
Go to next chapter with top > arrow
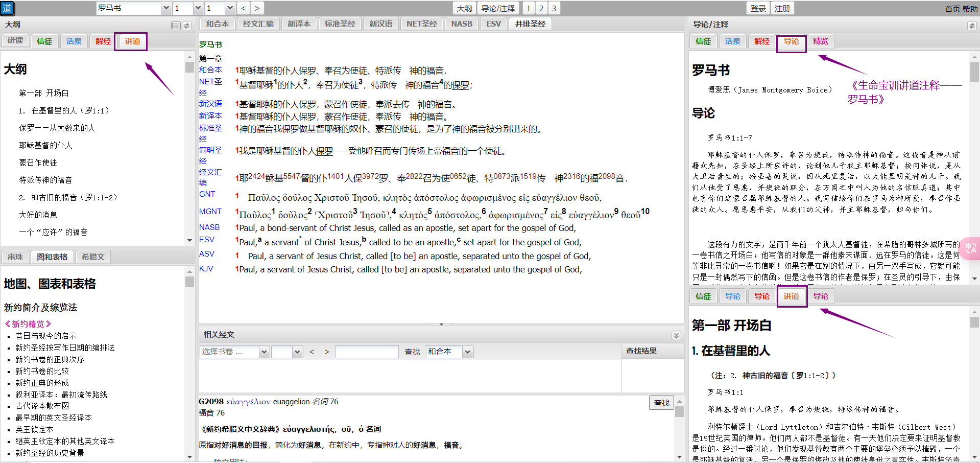coord(257,8)
